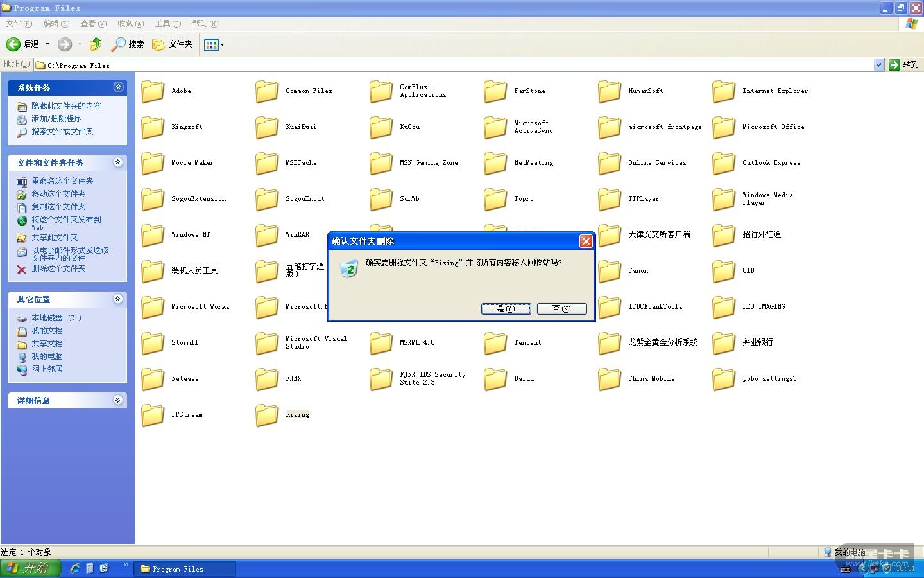Select the Movie Maker folder icon

click(x=153, y=163)
